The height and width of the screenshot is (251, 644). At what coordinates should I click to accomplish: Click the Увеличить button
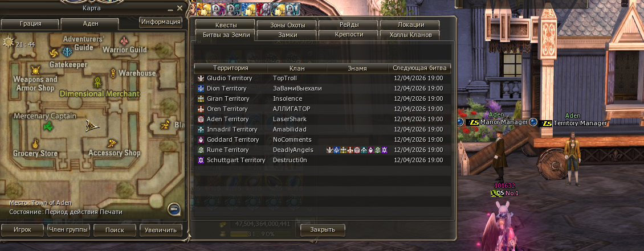tap(161, 230)
